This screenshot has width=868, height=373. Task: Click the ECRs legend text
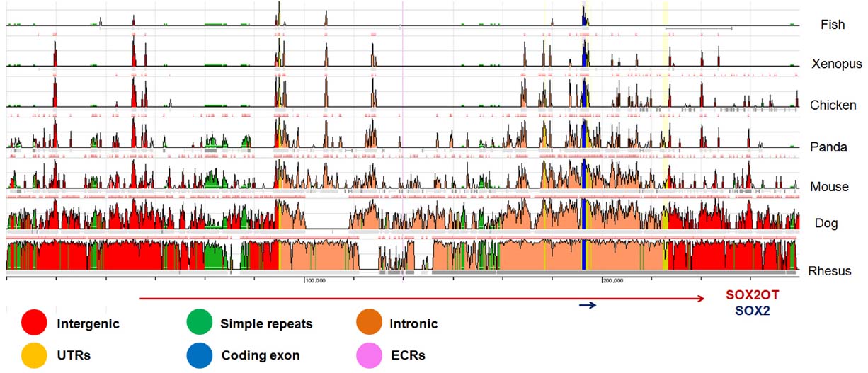pyautogui.click(x=407, y=356)
